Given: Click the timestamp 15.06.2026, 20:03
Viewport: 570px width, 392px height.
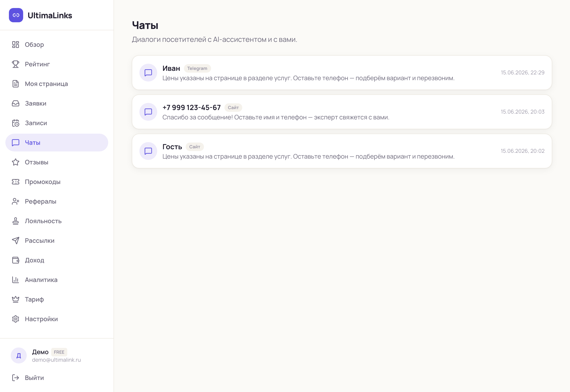Looking at the screenshot, I should click(523, 112).
